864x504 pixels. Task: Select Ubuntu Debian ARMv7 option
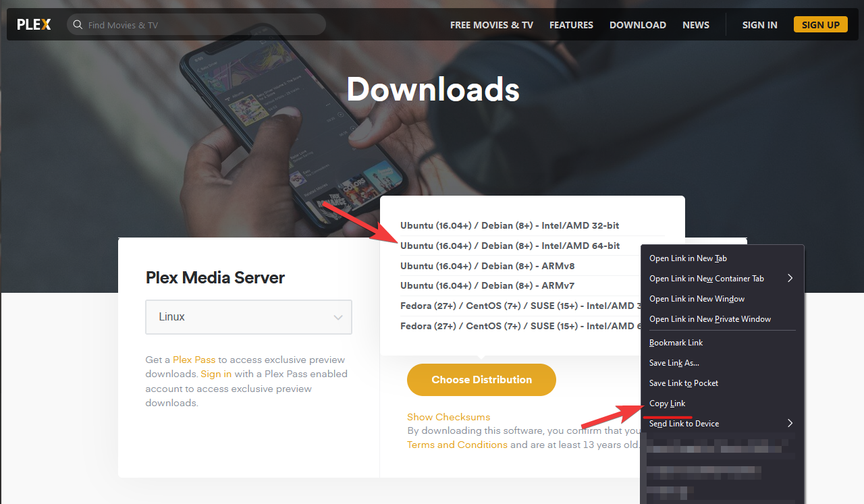pos(487,285)
